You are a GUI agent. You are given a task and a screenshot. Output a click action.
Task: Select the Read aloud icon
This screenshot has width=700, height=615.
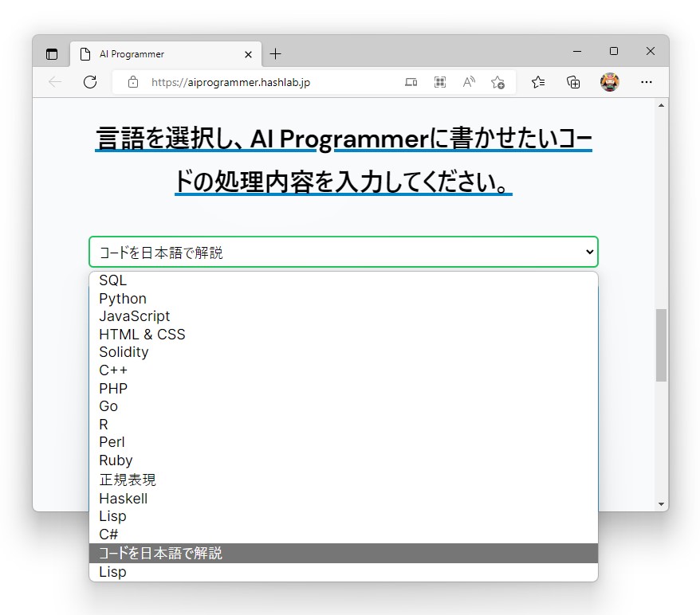point(468,82)
